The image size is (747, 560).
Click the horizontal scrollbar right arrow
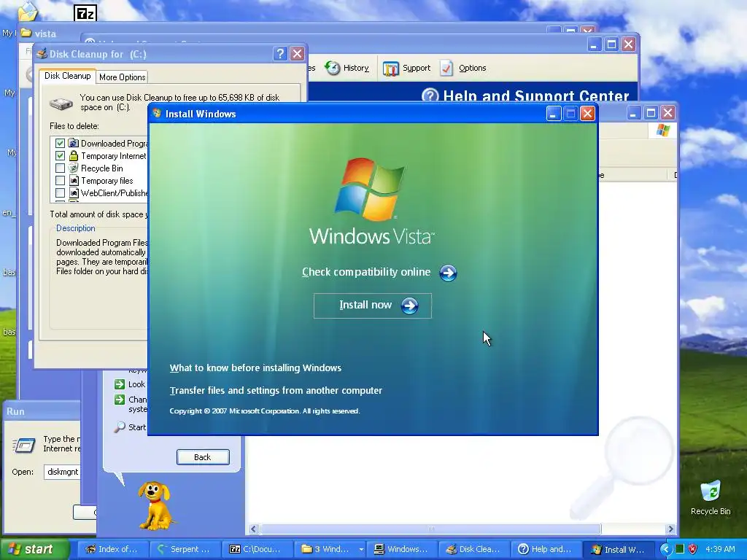click(671, 529)
